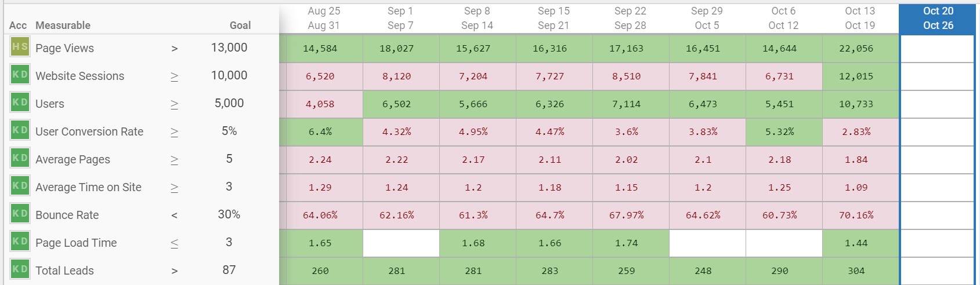
Task: Click the empty Page Views cell for Oct 20
Action: (x=937, y=49)
